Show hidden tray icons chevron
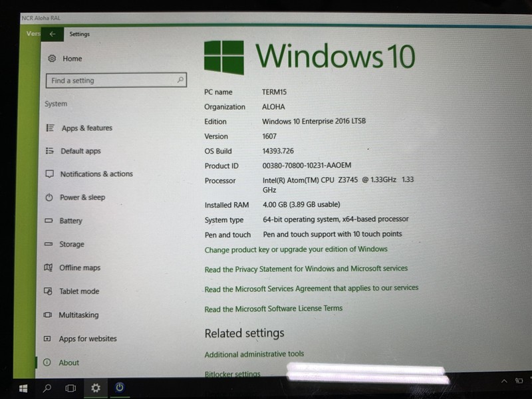Image resolution: width=532 pixels, height=399 pixels. pyautogui.click(x=504, y=381)
